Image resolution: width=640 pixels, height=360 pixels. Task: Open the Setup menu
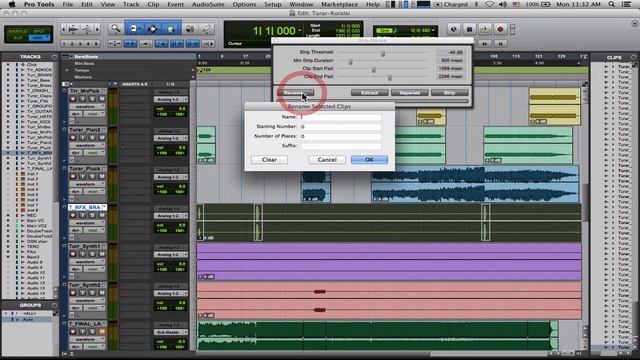click(x=273, y=4)
